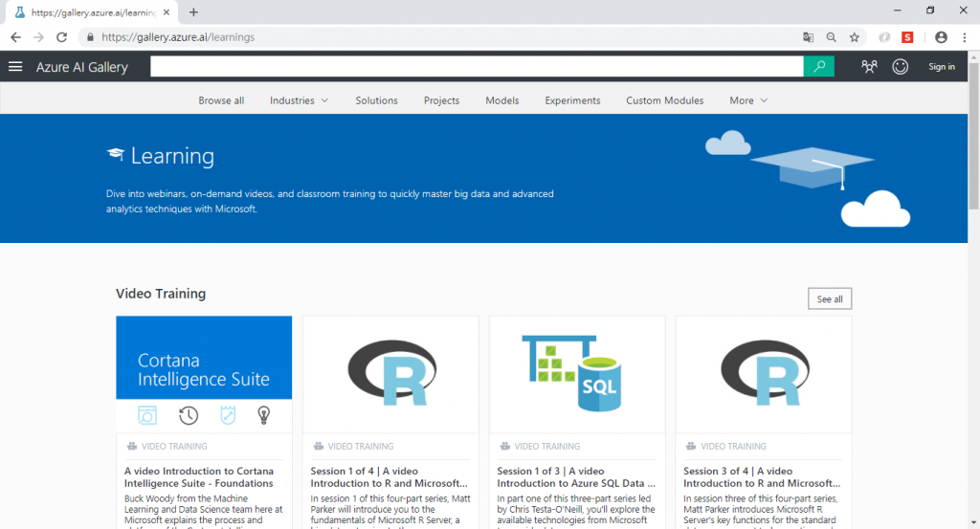This screenshot has width=980, height=529.
Task: Click the Azure AI Gallery logo text
Action: click(82, 67)
